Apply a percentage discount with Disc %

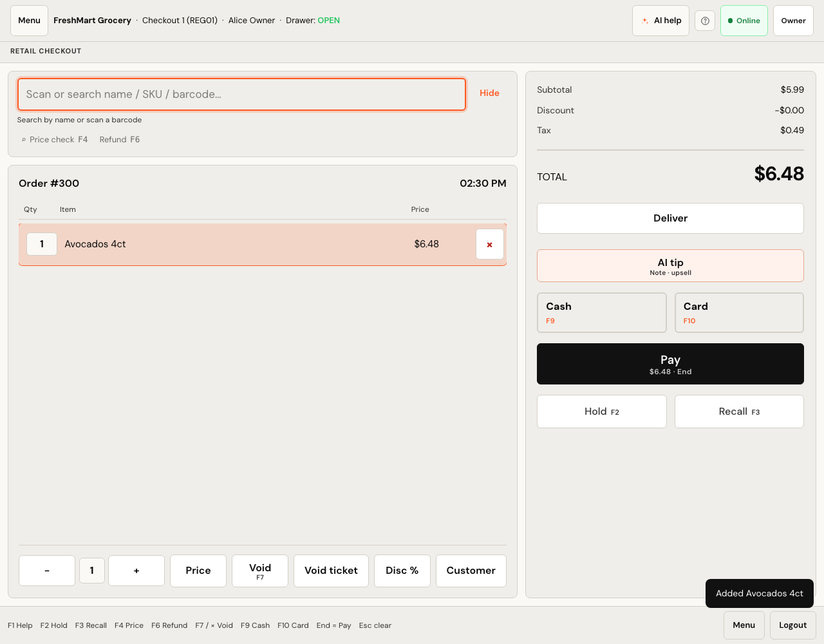(x=402, y=571)
